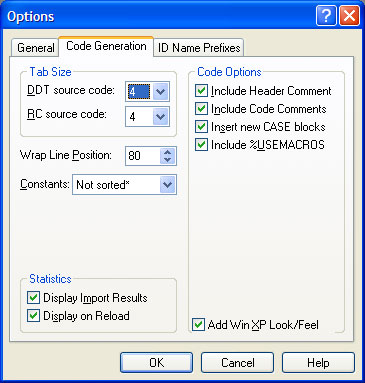Open Help from the bottom button

pyautogui.click(x=318, y=362)
